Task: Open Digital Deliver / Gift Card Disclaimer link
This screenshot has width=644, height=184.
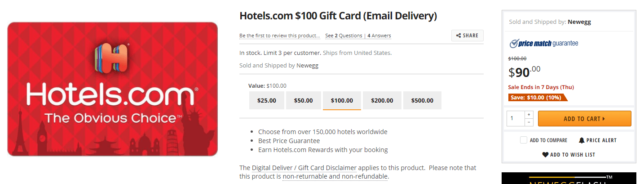Action: point(304,168)
